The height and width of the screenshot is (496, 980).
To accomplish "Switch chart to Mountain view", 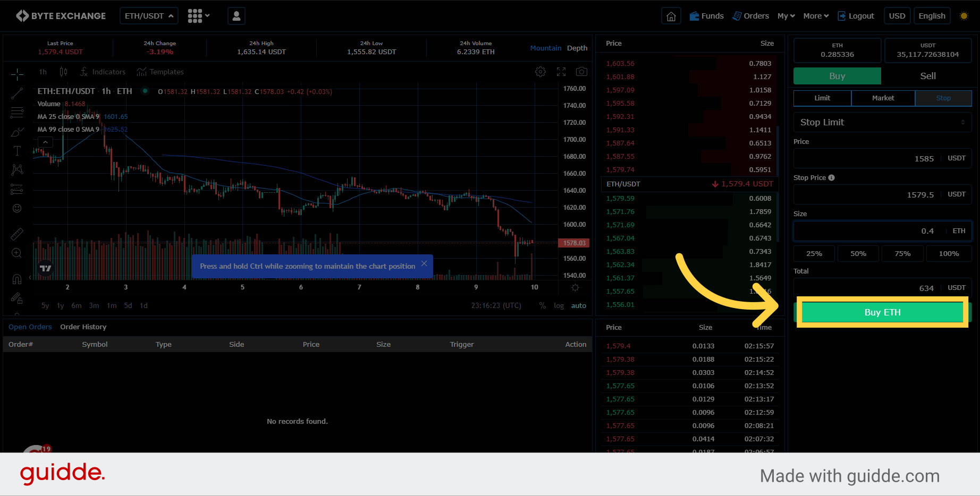I will pyautogui.click(x=546, y=48).
